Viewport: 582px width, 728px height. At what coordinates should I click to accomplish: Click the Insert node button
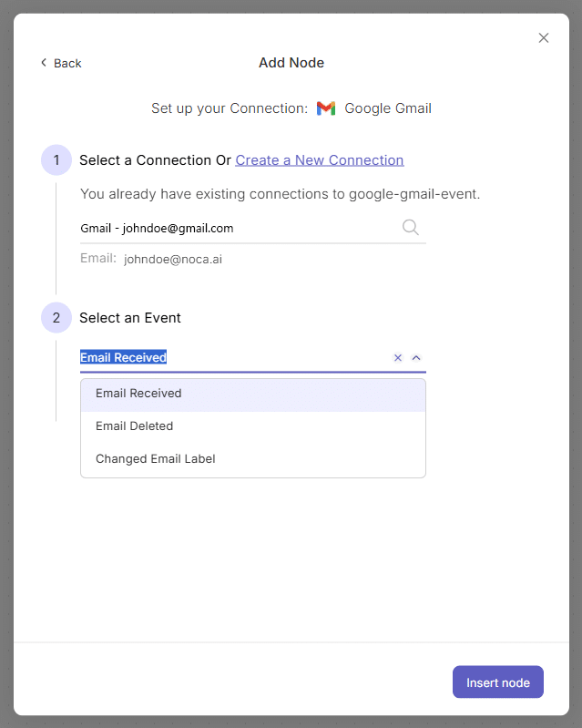coord(498,682)
